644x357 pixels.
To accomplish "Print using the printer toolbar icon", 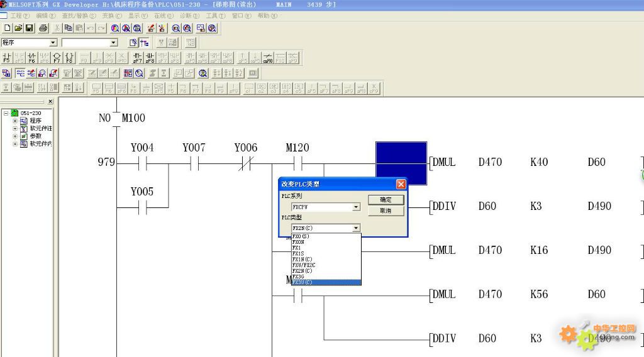I will point(43,28).
